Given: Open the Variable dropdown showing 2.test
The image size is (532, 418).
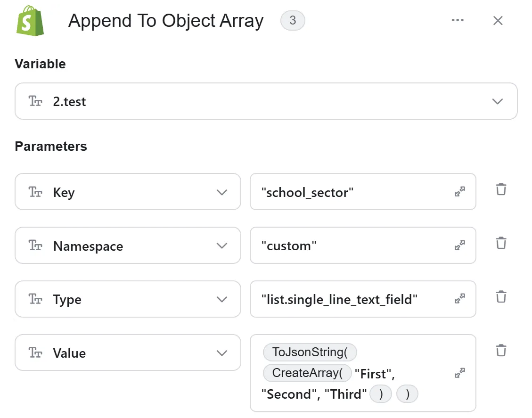Looking at the screenshot, I should pos(266,101).
